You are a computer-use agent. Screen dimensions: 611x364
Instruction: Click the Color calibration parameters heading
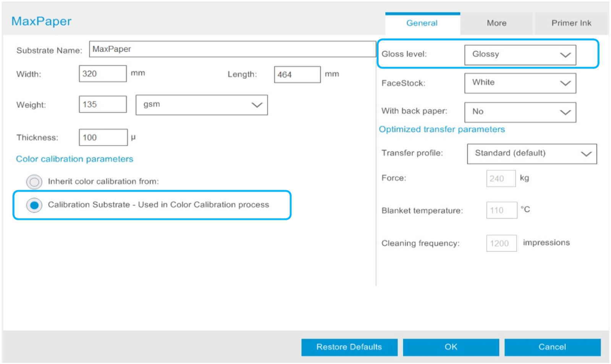click(74, 159)
